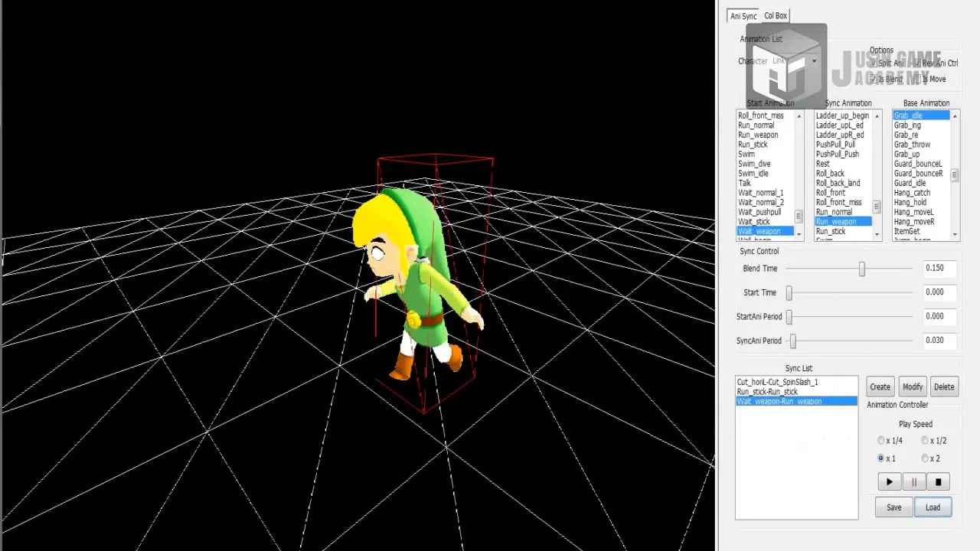980x551 pixels.
Task: Select Wait_weapon-Run_weapon in Sync List
Action: (x=796, y=401)
